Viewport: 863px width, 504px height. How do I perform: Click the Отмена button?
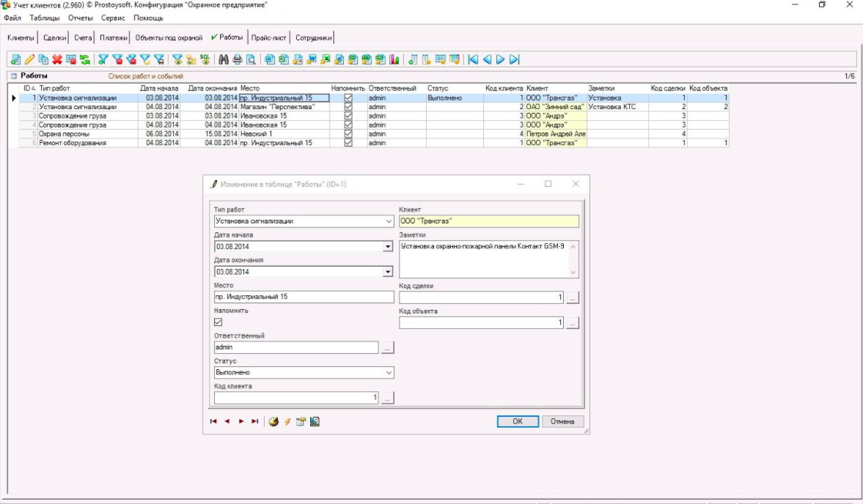coord(562,421)
